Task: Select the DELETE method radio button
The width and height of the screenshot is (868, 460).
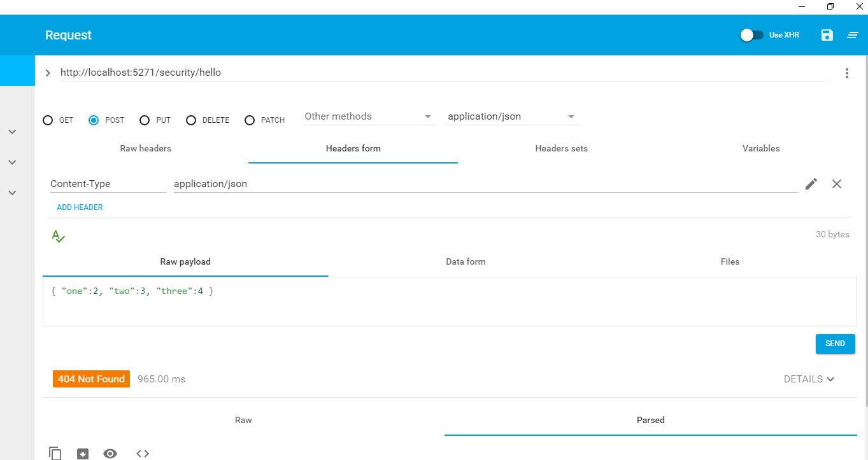Action: (191, 120)
